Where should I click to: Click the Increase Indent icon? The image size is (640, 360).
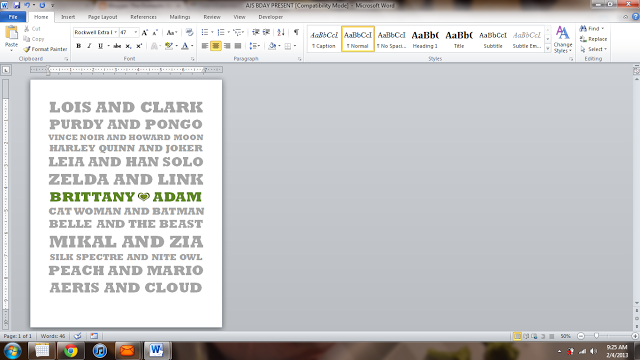[x=267, y=32]
